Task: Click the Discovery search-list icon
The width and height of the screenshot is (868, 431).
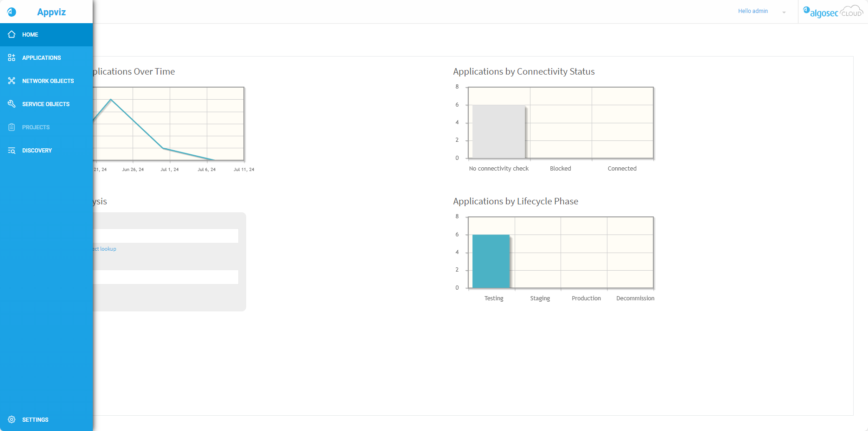Action: [x=12, y=151]
